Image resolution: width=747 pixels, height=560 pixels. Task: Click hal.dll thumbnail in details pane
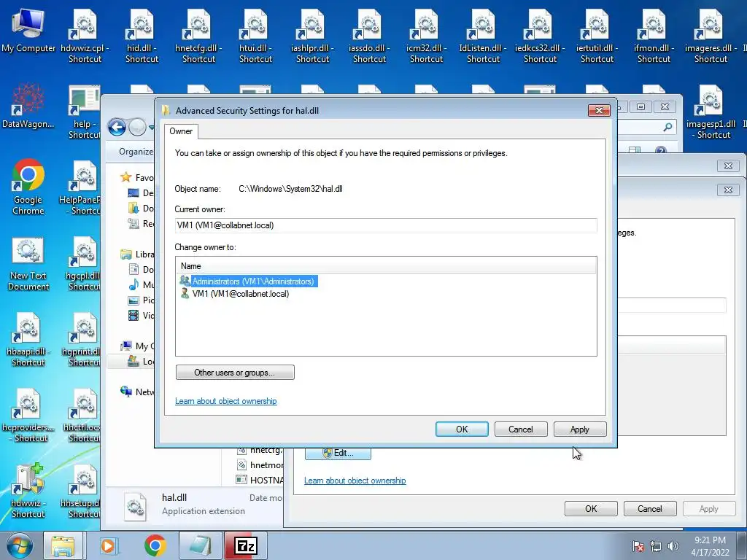pyautogui.click(x=135, y=506)
